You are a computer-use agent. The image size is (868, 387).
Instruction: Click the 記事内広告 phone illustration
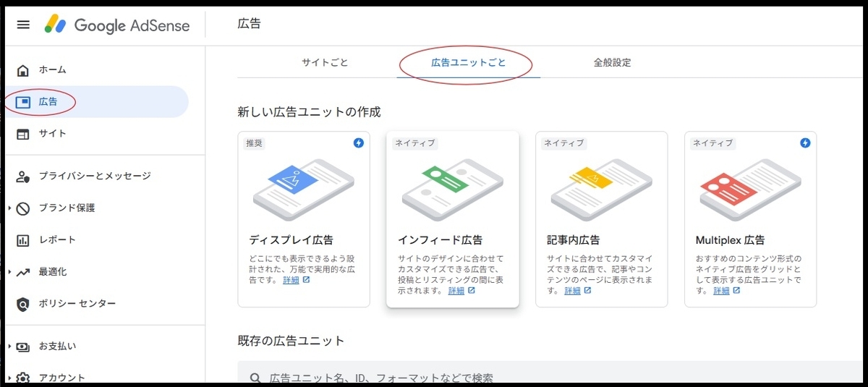point(602,190)
